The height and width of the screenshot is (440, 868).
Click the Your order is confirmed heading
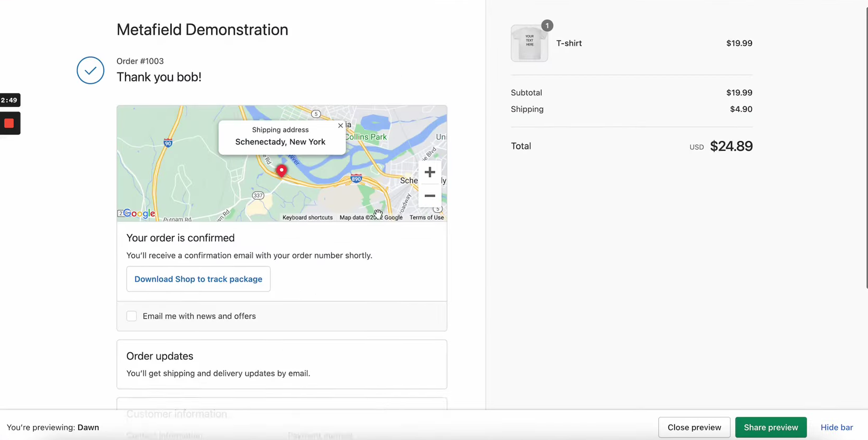click(180, 238)
